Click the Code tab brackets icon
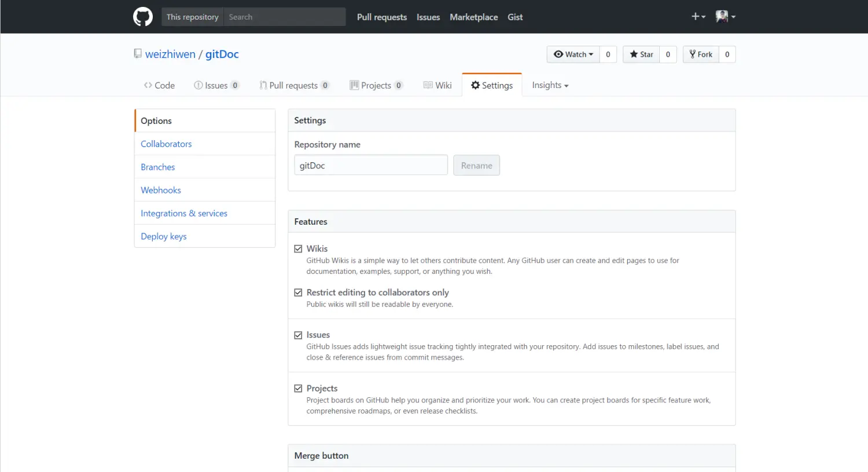 (148, 85)
